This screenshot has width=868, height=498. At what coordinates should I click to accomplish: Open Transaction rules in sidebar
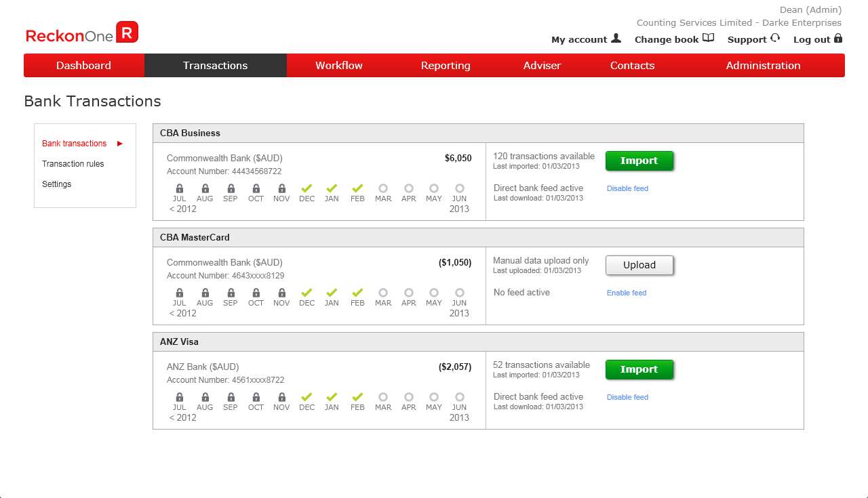(x=73, y=164)
